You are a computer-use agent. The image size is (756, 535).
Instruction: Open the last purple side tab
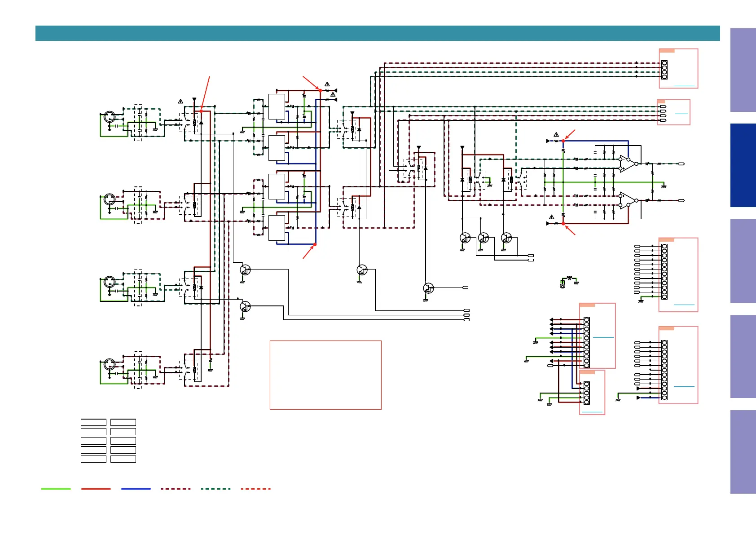click(x=743, y=452)
